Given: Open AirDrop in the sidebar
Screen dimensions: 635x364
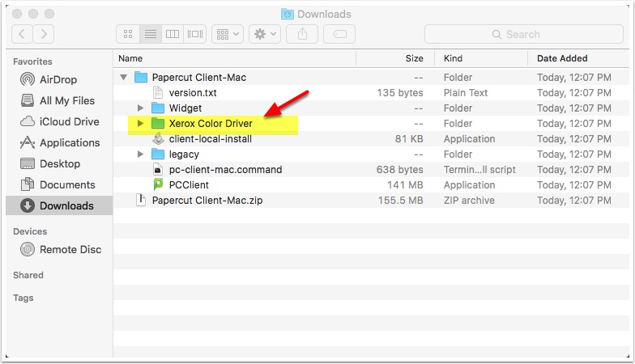Looking at the screenshot, I should (59, 79).
